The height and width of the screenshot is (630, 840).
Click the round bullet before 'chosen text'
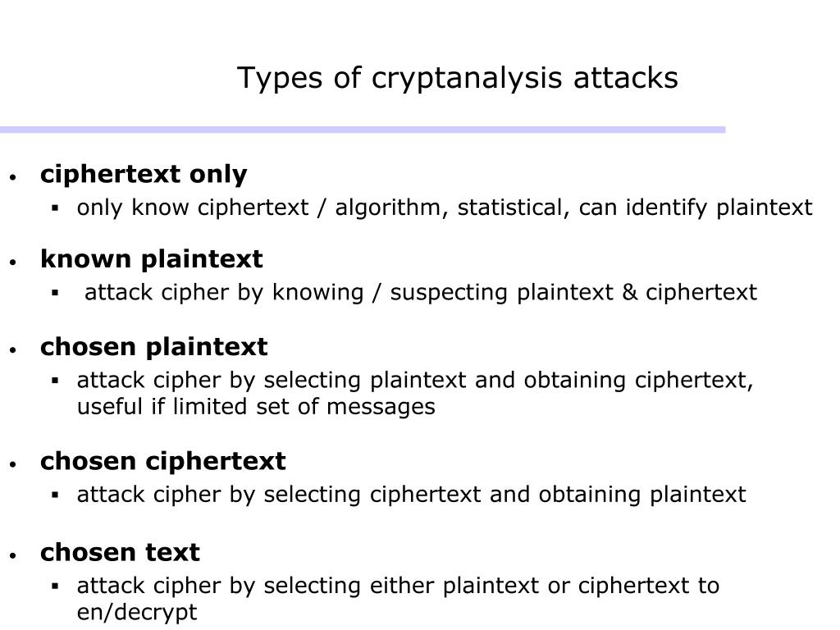(x=13, y=555)
